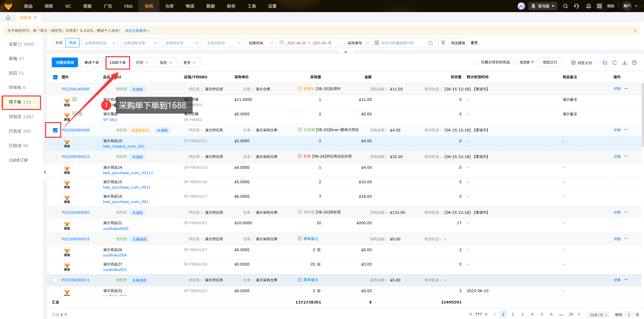Open the 全部到货状态 dropdown

tap(100, 43)
